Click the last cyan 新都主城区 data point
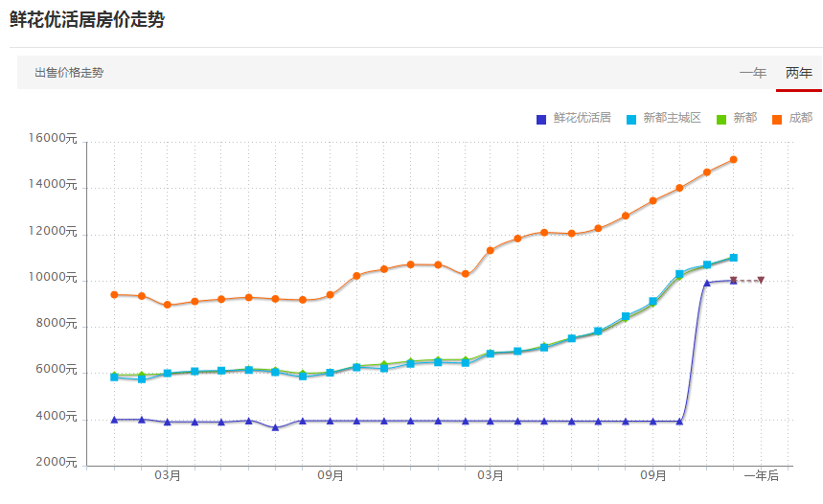 click(733, 258)
